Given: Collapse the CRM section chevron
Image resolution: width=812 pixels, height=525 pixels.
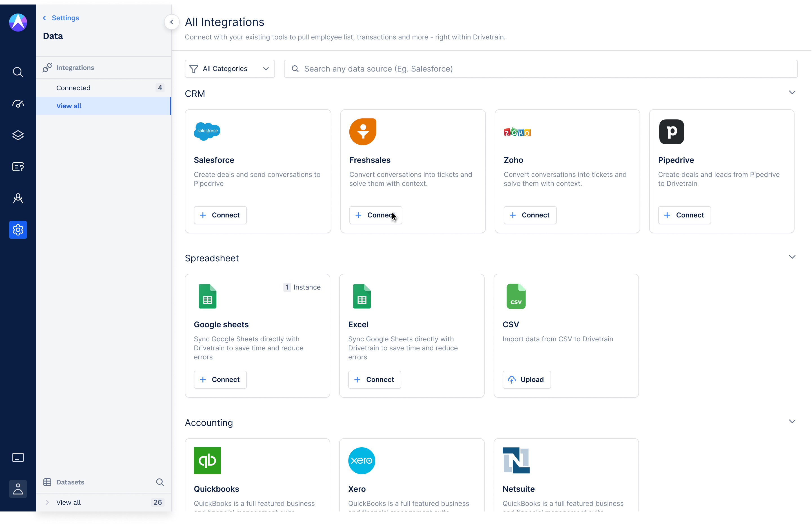Looking at the screenshot, I should pyautogui.click(x=792, y=92).
